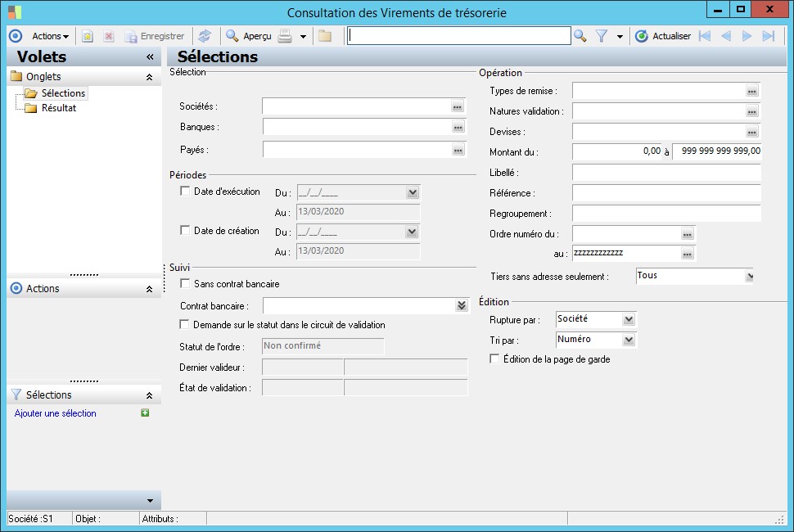This screenshot has width=794, height=532.
Task: Click the search magnifier next to search box
Action: tap(580, 36)
